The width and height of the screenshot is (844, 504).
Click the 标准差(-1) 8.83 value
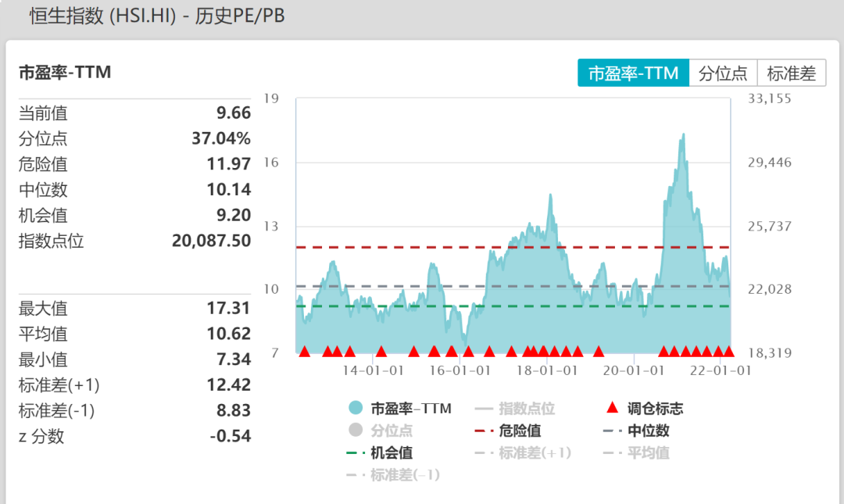pos(234,410)
